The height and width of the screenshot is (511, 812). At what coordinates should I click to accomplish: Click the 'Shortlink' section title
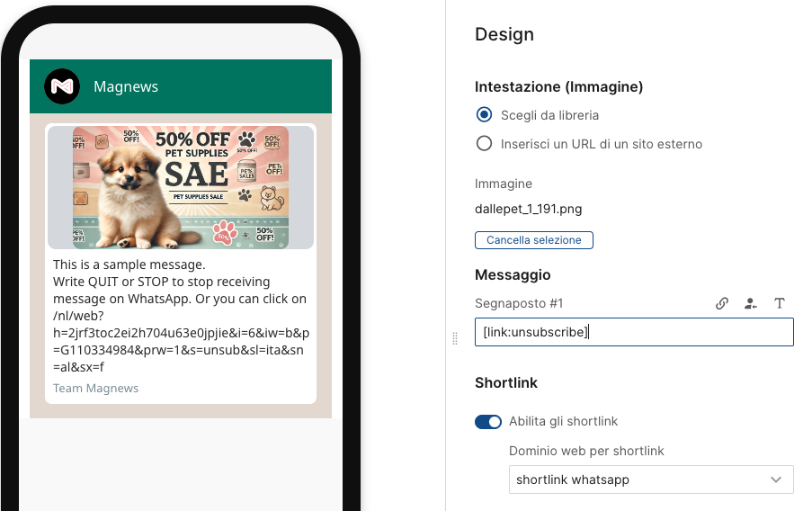[506, 383]
